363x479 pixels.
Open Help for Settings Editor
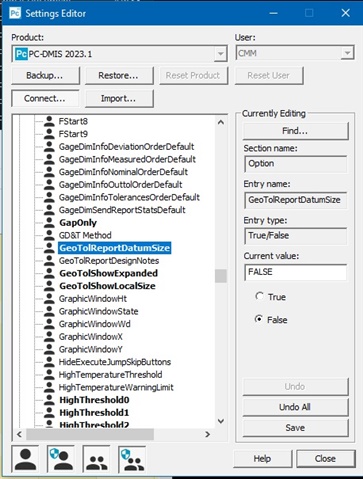(263, 459)
